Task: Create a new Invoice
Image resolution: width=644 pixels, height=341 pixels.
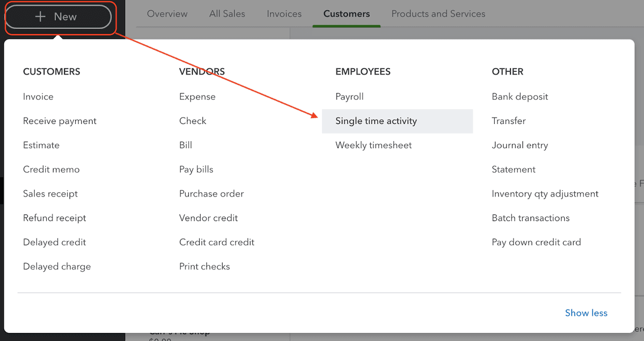Action: tap(38, 97)
